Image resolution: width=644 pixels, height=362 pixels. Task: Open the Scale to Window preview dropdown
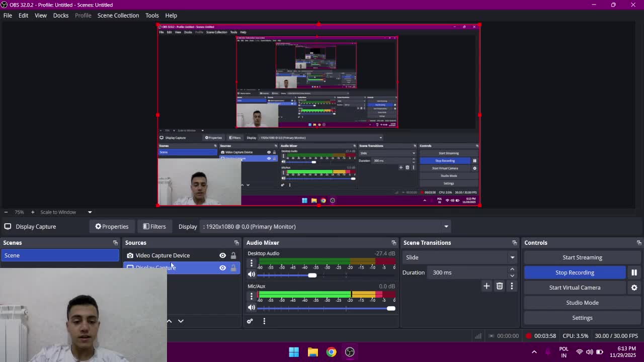click(90, 212)
